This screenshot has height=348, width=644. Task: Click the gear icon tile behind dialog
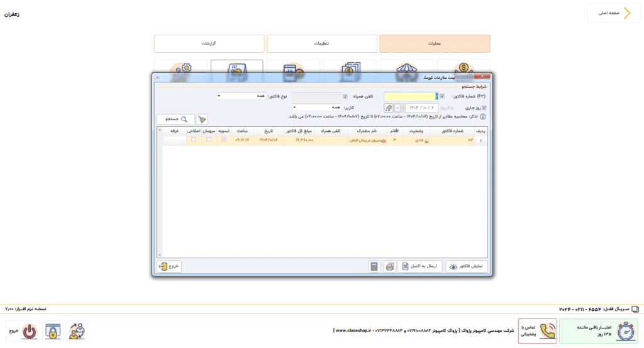point(180,67)
